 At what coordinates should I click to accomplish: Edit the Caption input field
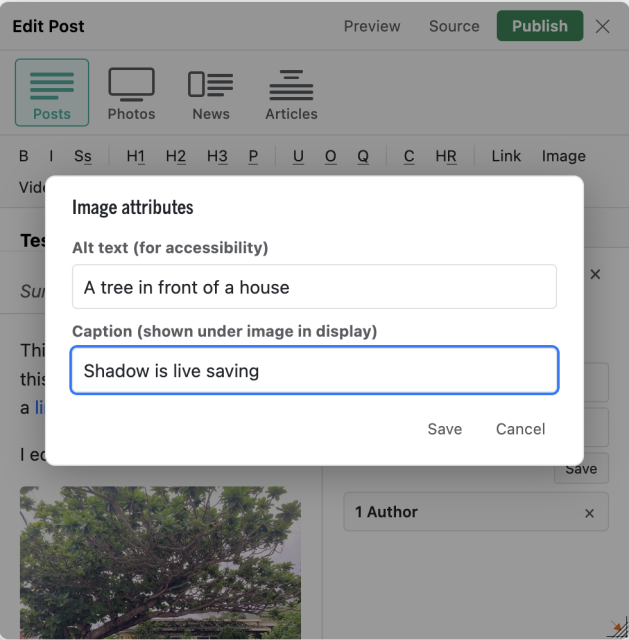point(314,370)
